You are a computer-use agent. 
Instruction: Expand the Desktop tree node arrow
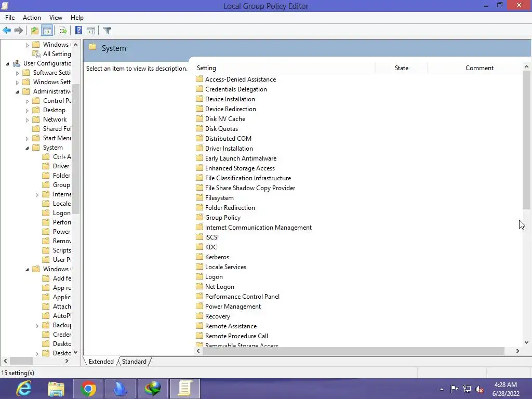[x=27, y=111]
